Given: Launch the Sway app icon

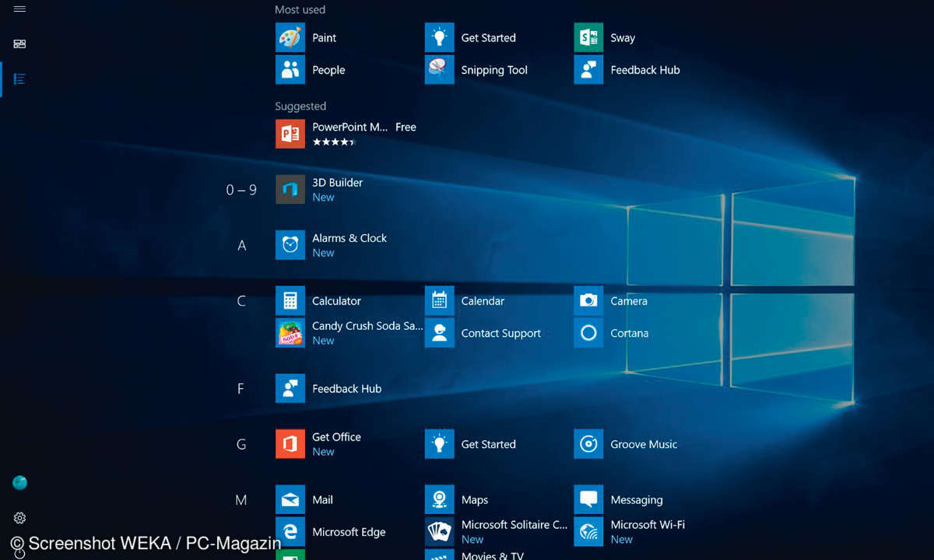Looking at the screenshot, I should (x=589, y=37).
